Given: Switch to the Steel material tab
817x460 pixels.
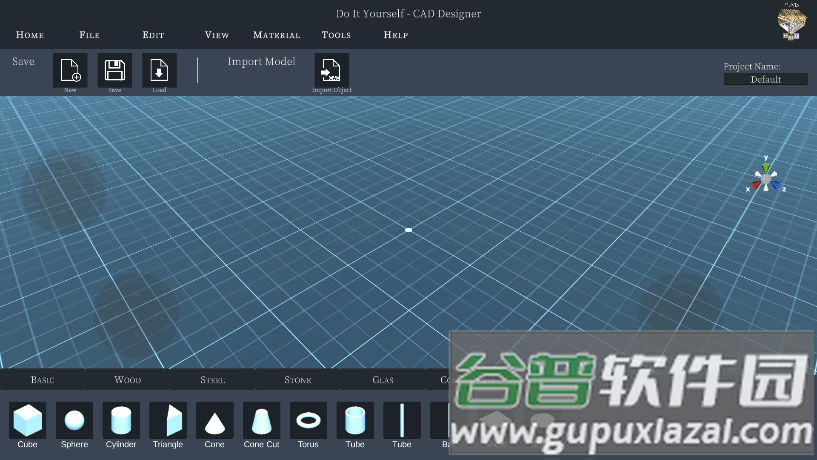Looking at the screenshot, I should coord(213,380).
